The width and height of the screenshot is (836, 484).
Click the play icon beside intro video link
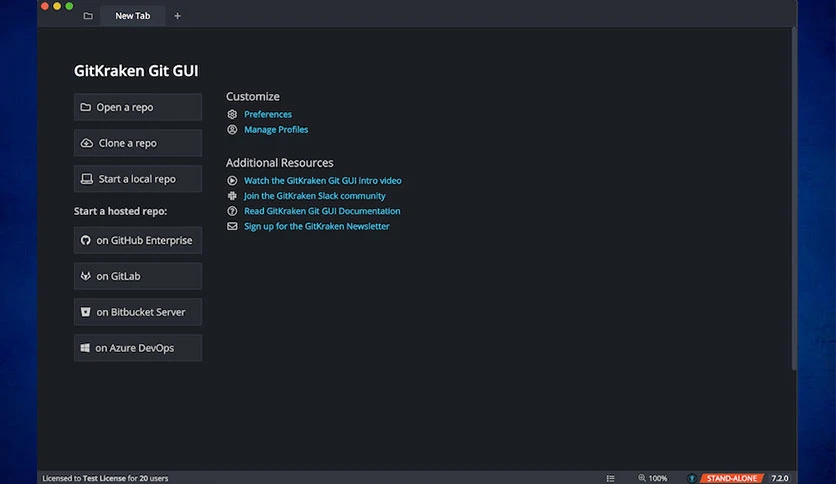click(232, 181)
